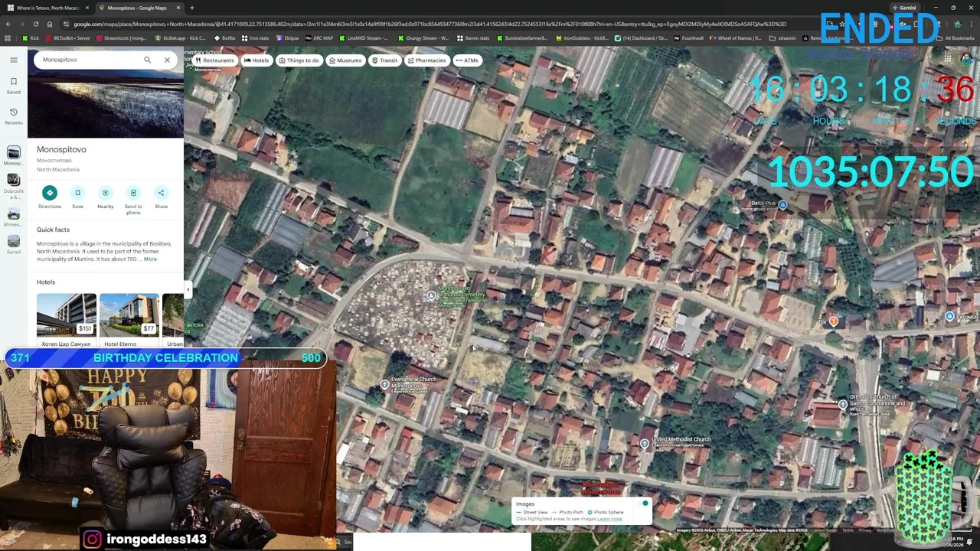Open the Eklipse bookmark
Viewport: 980px width, 551px height.
pos(287,38)
